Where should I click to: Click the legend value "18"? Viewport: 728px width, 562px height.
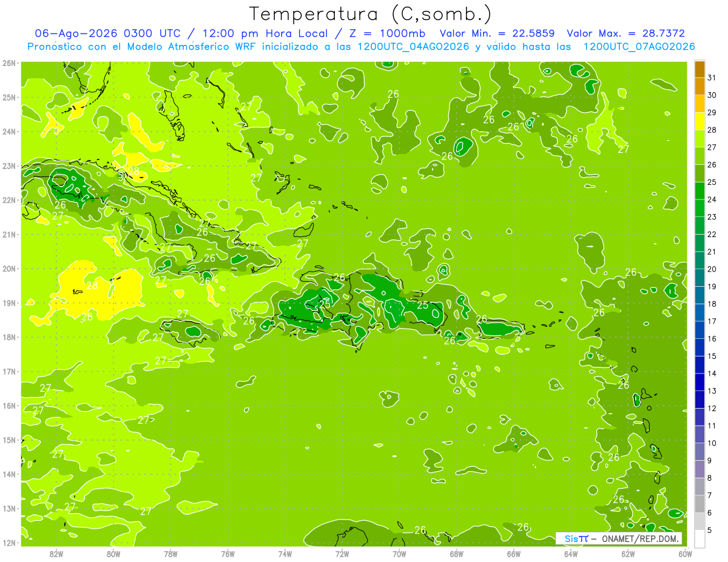point(712,304)
